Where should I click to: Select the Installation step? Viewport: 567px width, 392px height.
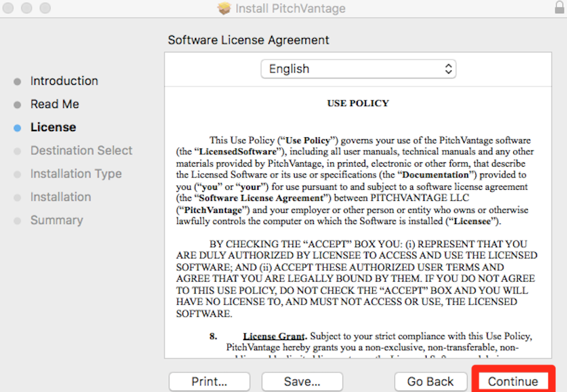61,197
